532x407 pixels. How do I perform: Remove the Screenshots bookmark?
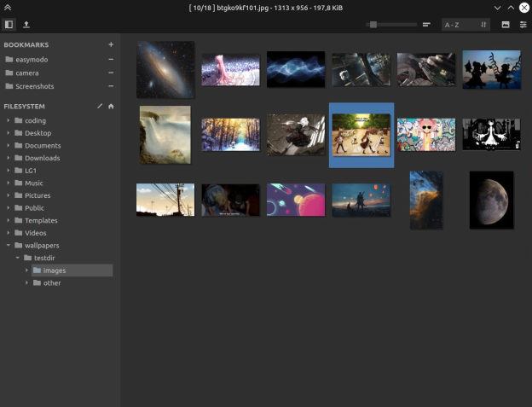(x=111, y=86)
